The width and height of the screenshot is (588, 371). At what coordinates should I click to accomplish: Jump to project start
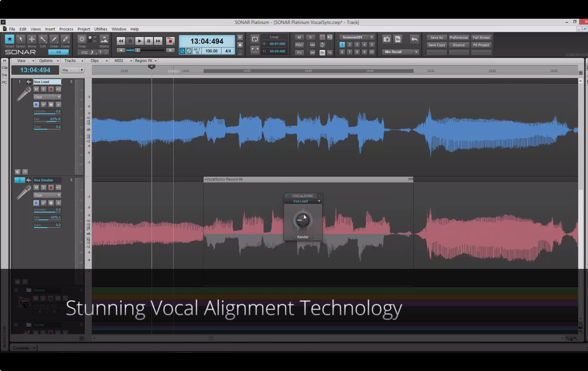click(x=121, y=51)
